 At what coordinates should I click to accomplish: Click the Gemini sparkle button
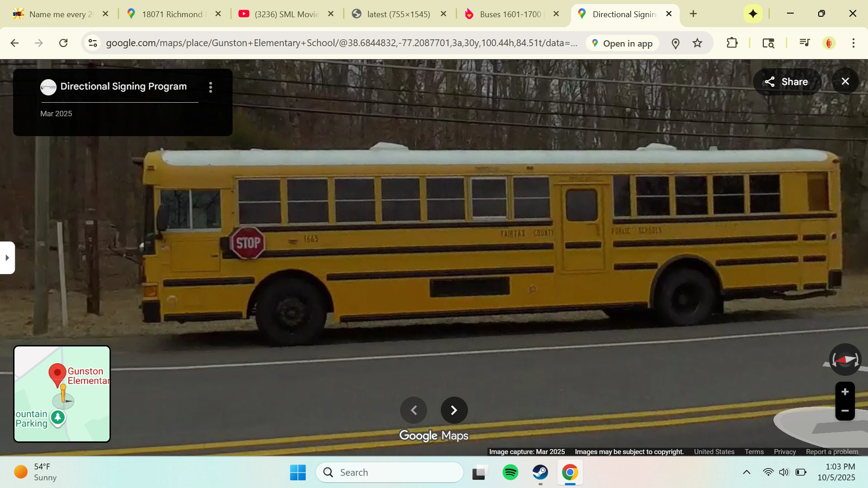[x=753, y=14]
